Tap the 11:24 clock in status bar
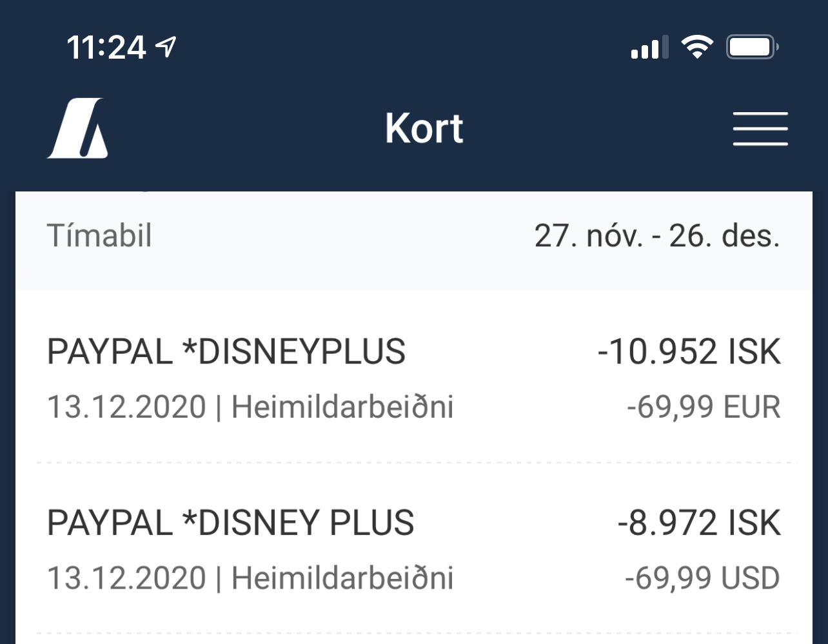The image size is (828, 644). [106, 47]
